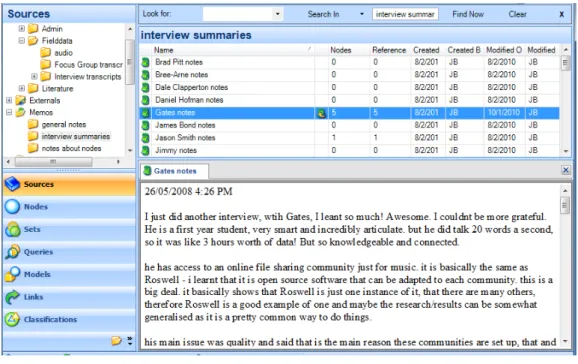
Task: Open Queries via its magnifier icon
Action: 13,252
